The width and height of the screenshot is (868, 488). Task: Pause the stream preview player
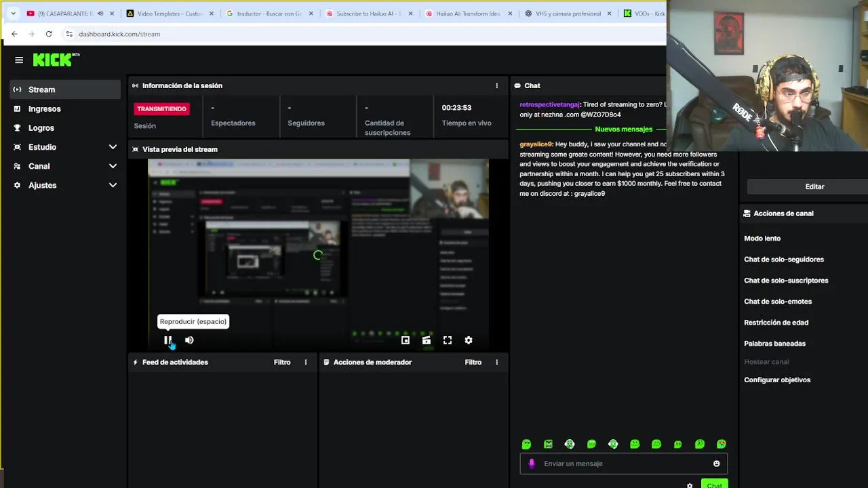point(167,340)
